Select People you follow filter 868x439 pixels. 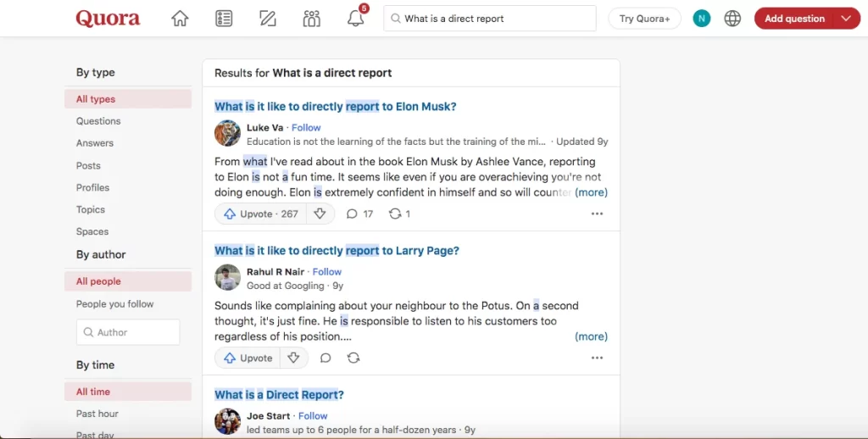click(115, 304)
